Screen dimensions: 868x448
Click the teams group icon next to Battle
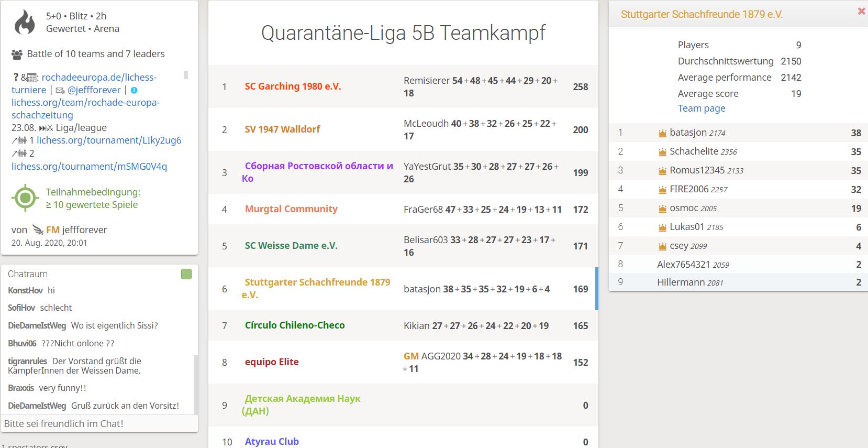click(17, 54)
